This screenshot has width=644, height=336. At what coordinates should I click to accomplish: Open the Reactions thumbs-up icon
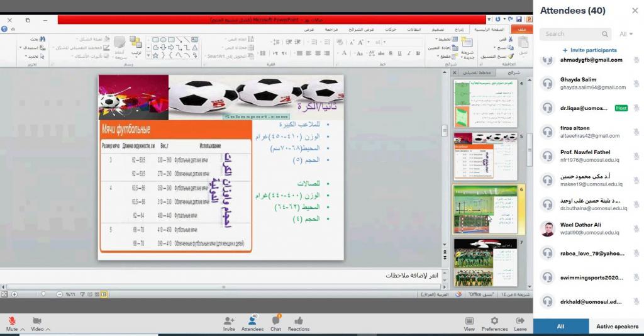pos(299,320)
